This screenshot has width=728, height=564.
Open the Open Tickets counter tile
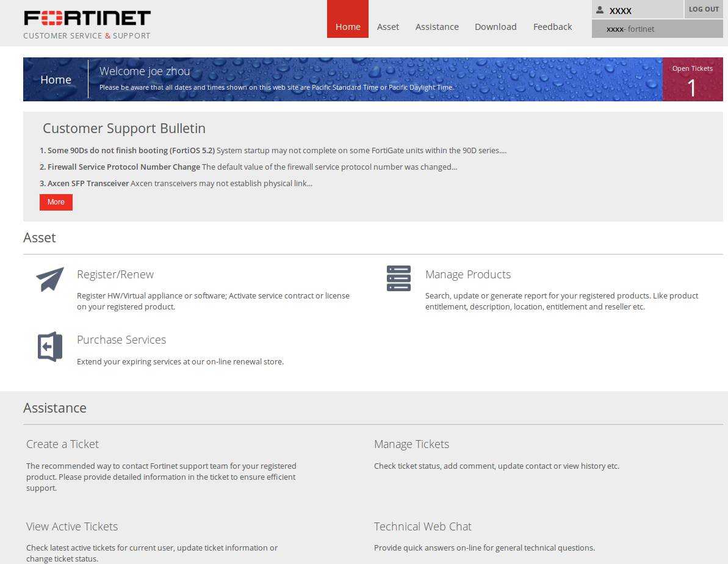693,80
